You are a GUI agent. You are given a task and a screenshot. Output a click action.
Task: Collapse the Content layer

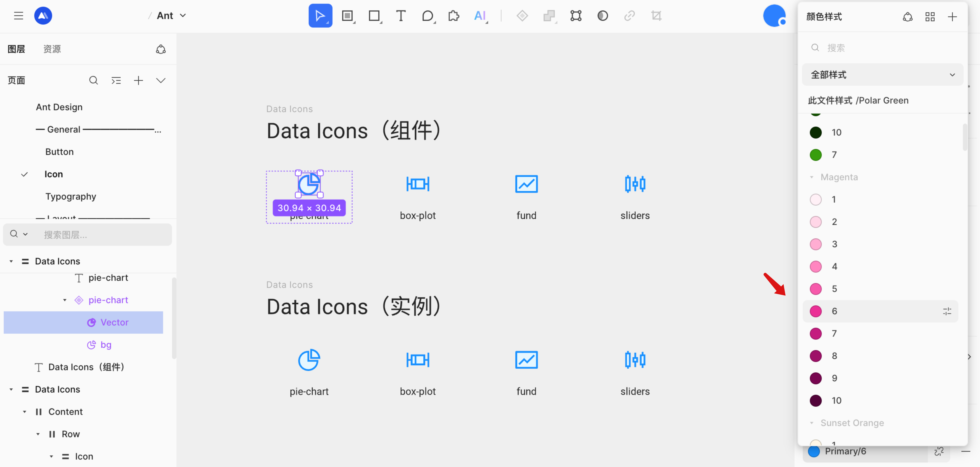pyautogui.click(x=25, y=412)
